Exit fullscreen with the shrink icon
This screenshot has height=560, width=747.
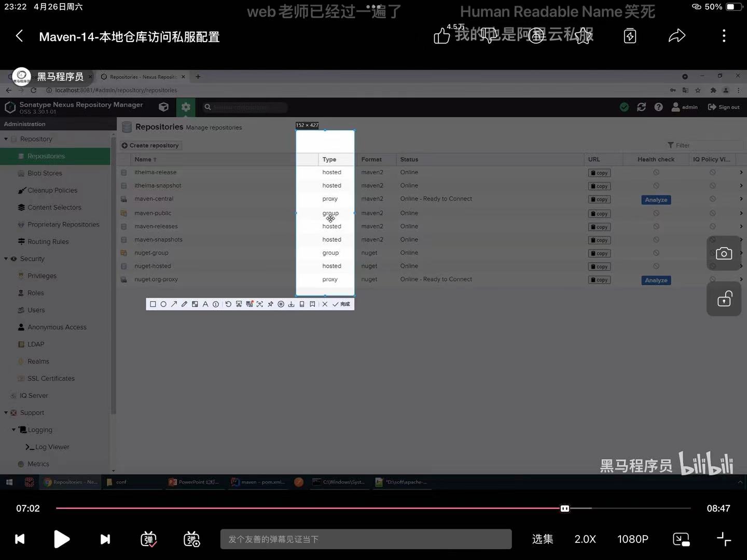click(x=724, y=539)
